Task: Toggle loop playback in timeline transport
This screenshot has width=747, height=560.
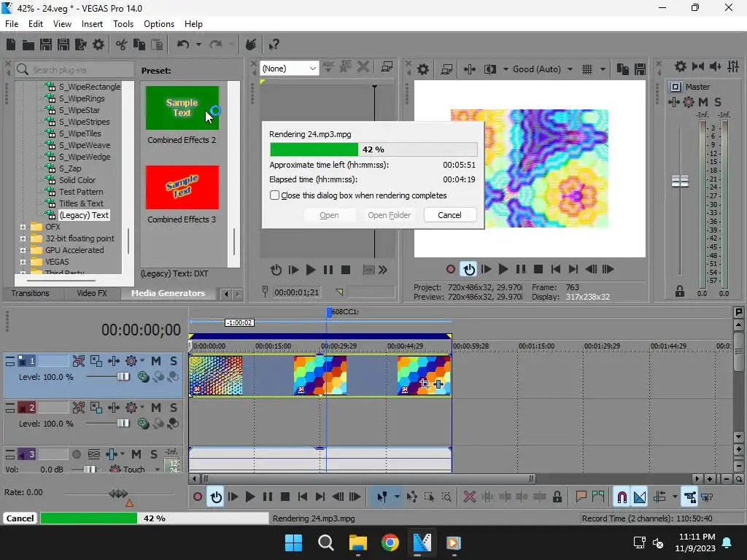Action: pyautogui.click(x=216, y=497)
